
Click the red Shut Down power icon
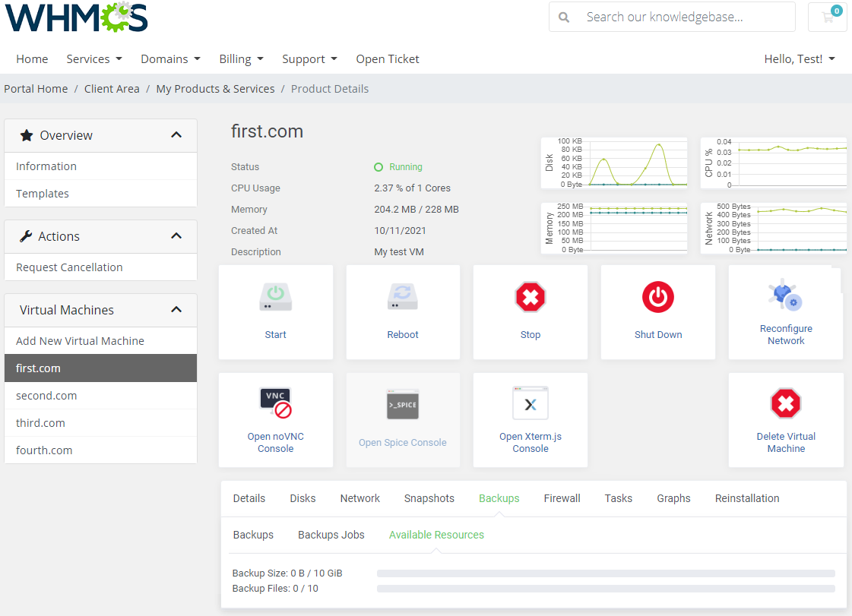click(x=658, y=297)
